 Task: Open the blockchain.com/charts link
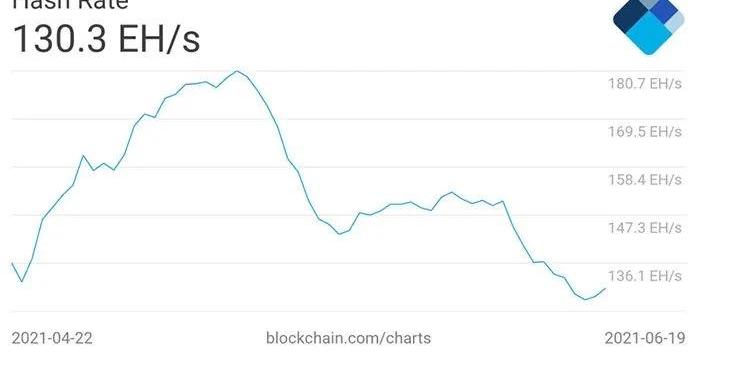point(348,338)
